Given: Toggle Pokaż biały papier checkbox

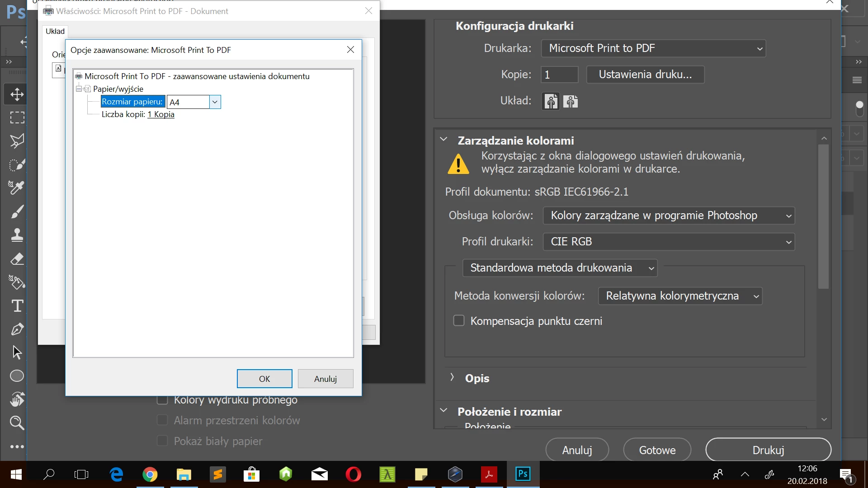Looking at the screenshot, I should [x=162, y=441].
